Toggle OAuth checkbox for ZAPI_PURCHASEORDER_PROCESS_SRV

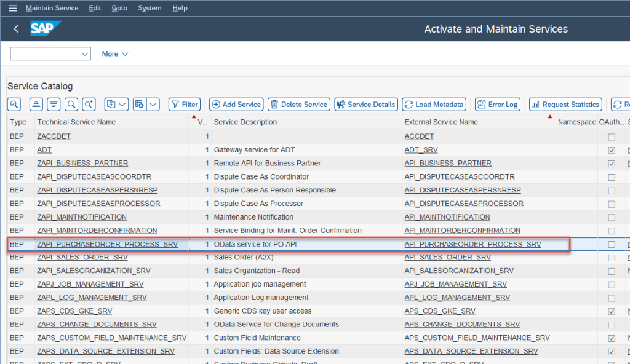[x=611, y=245]
